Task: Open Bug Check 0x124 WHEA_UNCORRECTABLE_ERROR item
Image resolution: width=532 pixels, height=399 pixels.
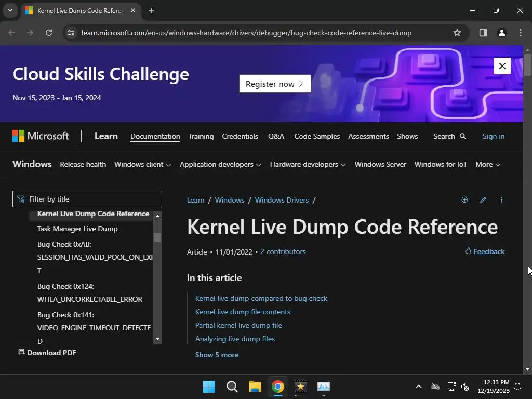Action: coord(90,293)
